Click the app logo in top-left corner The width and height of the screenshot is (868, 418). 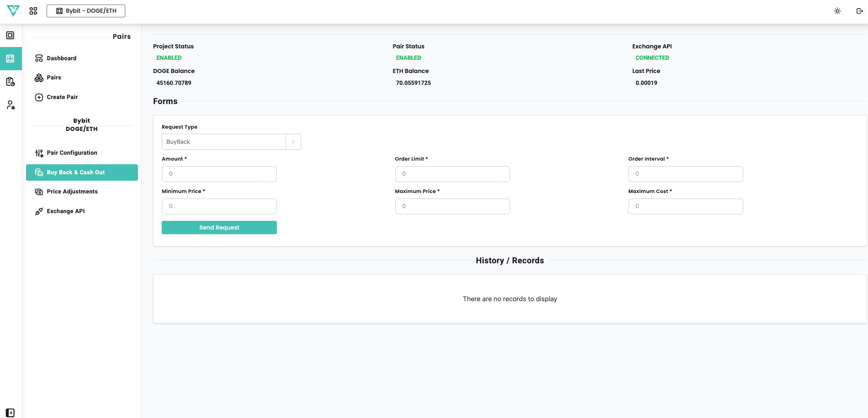coord(13,10)
